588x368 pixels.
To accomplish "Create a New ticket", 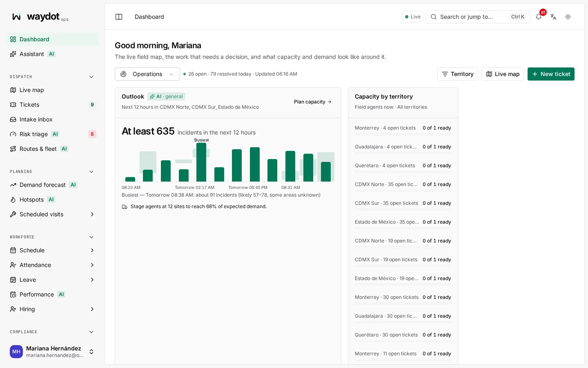I will pos(551,74).
